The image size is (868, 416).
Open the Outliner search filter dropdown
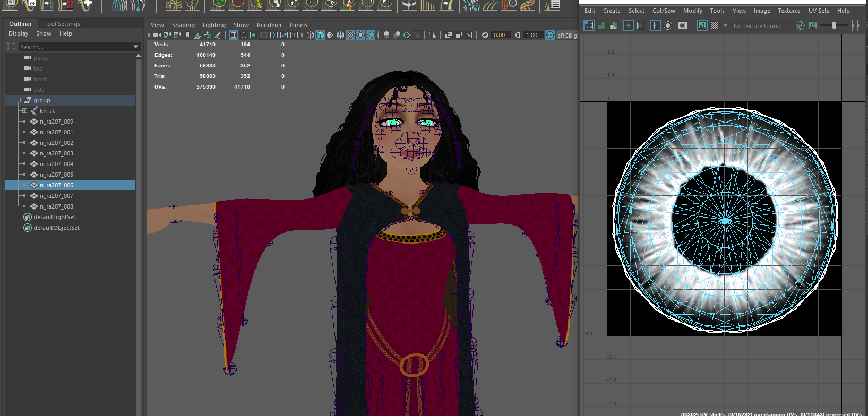pyautogui.click(x=136, y=47)
